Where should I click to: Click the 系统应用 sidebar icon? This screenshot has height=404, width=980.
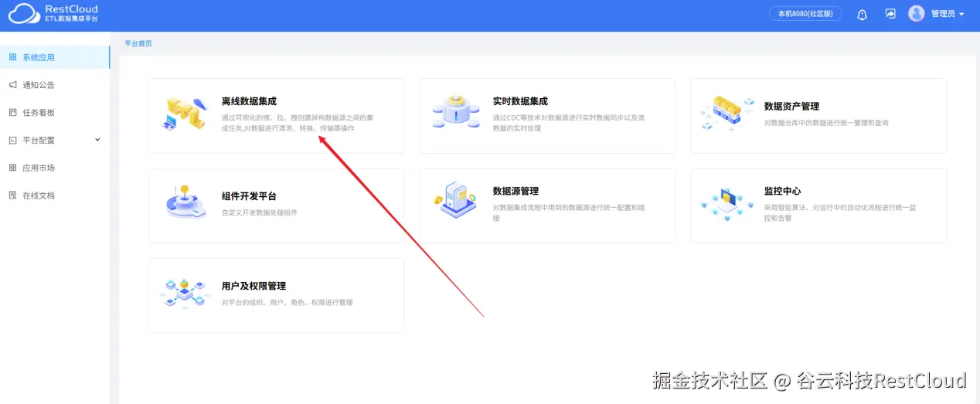click(x=12, y=57)
